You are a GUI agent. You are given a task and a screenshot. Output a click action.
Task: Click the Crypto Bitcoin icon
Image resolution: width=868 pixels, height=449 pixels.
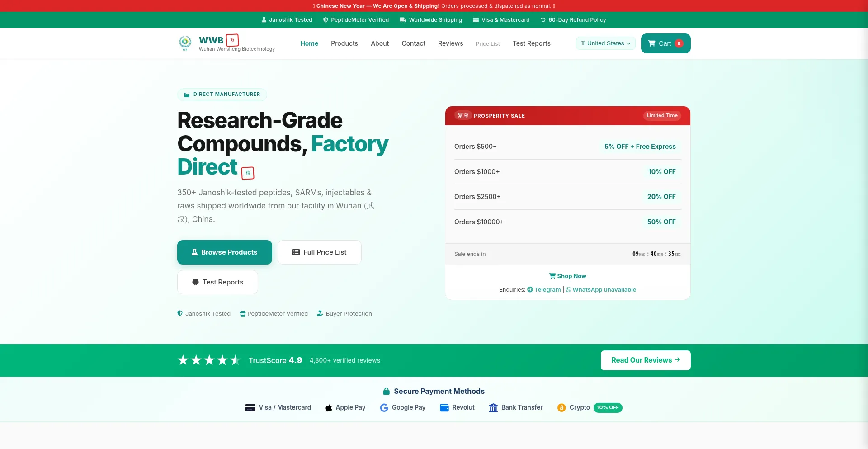pyautogui.click(x=561, y=408)
